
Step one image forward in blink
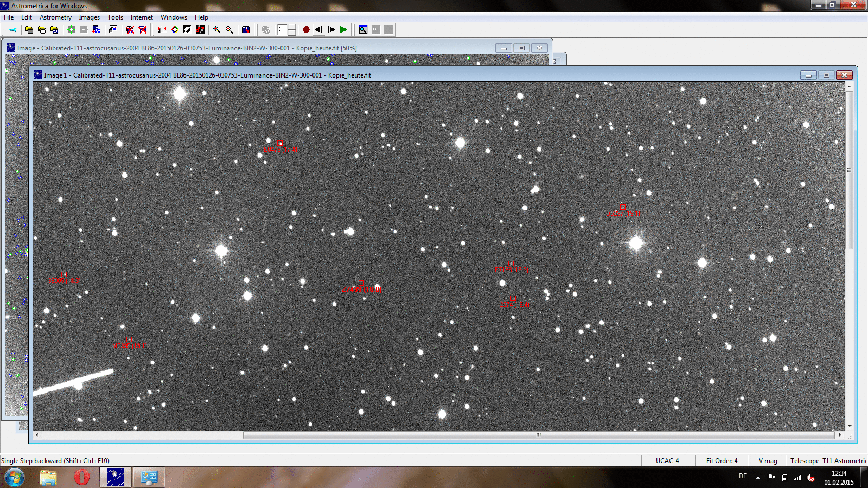pyautogui.click(x=331, y=30)
